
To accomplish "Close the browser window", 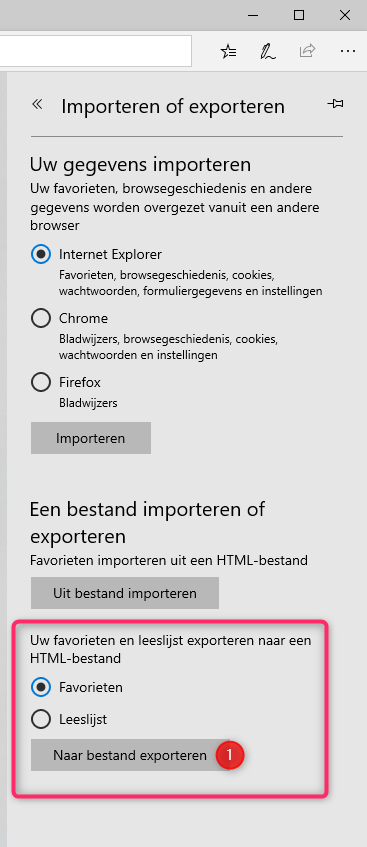I will point(345,15).
